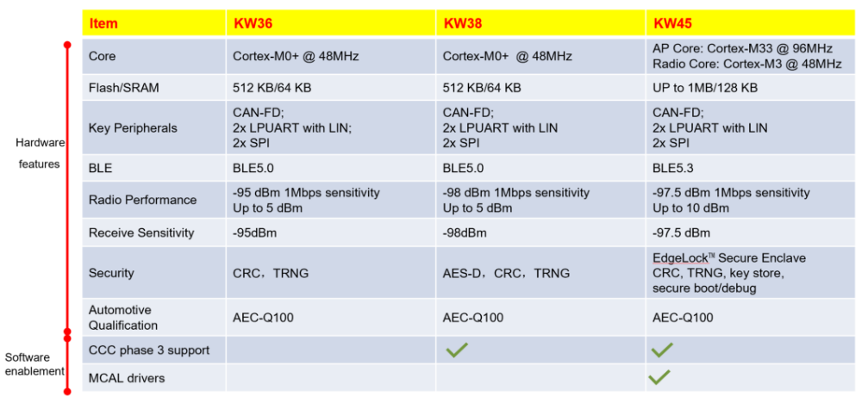Select the KW45 BLE5.3 cell

coord(675,167)
